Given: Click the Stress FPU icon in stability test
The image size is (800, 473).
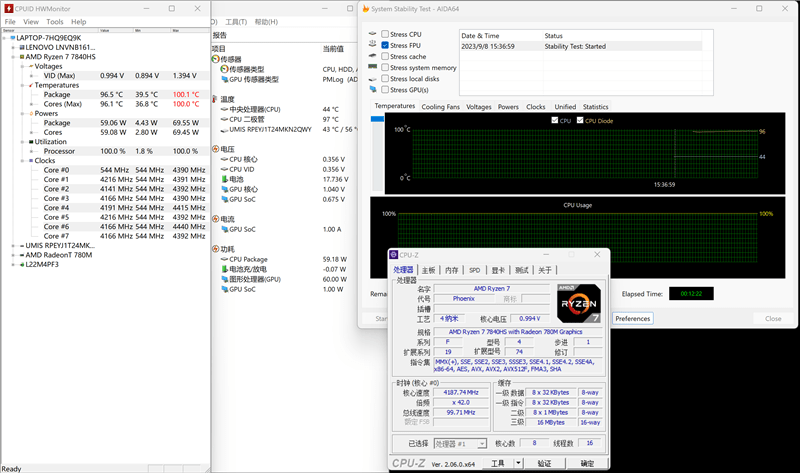Looking at the screenshot, I should click(372, 45).
